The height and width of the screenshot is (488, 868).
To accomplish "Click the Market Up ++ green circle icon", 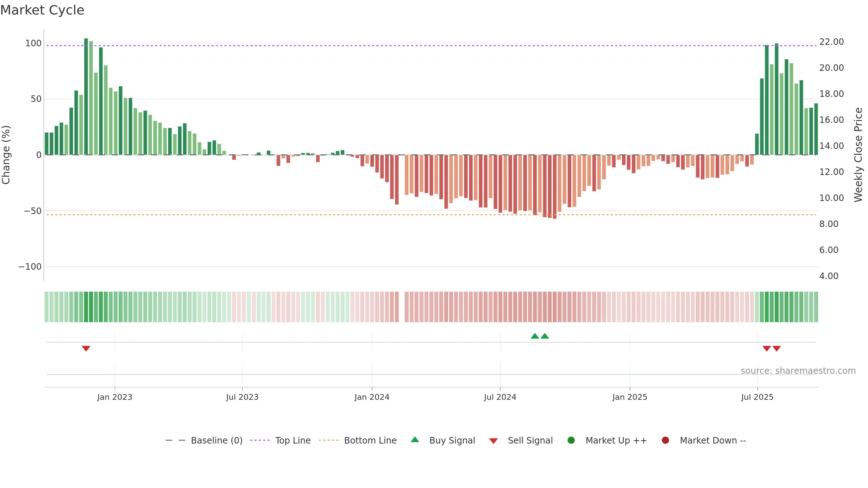I will (x=571, y=440).
